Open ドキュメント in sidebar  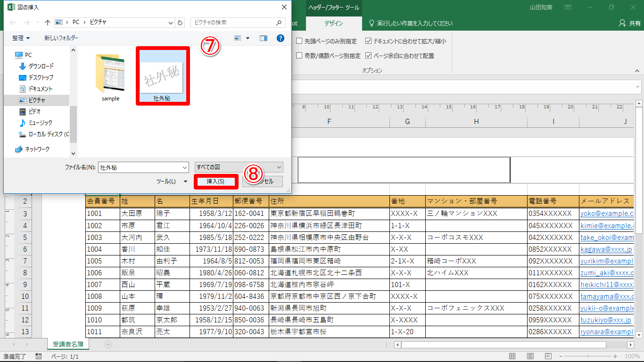tap(36, 89)
